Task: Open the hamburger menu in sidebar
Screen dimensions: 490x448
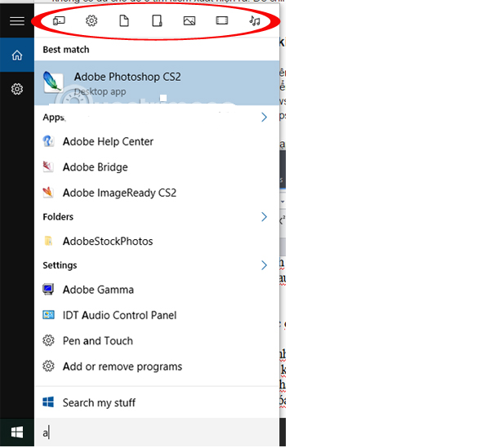Action: tap(17, 21)
